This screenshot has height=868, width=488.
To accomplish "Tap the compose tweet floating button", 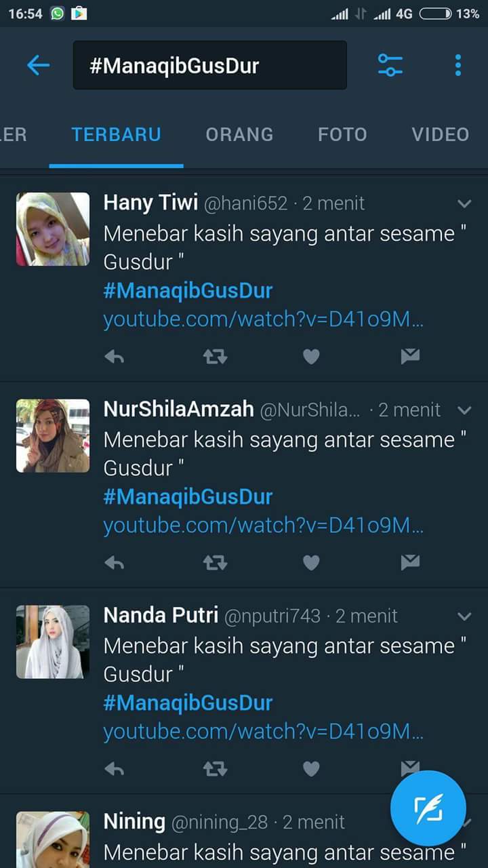I will pos(428,808).
